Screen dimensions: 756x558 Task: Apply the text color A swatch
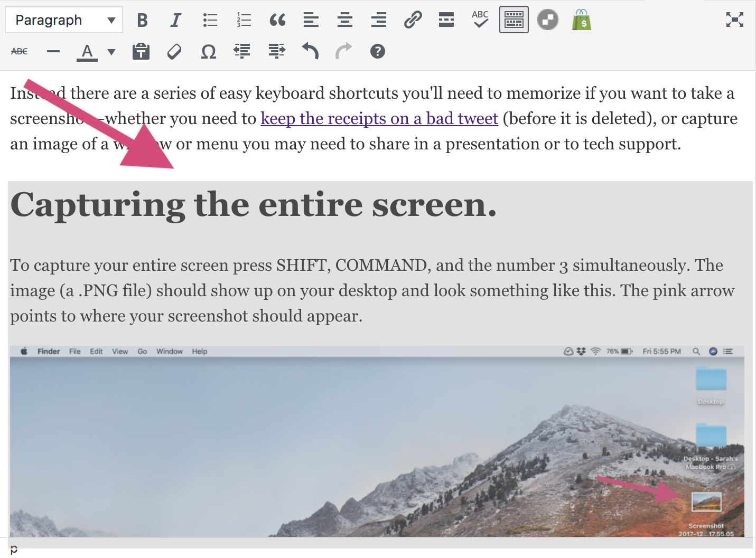coord(87,52)
